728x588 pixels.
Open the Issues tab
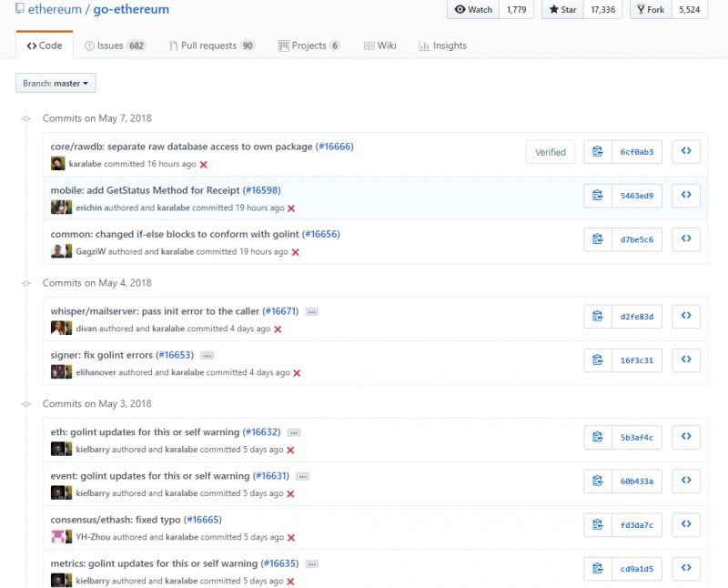pyautogui.click(x=116, y=46)
